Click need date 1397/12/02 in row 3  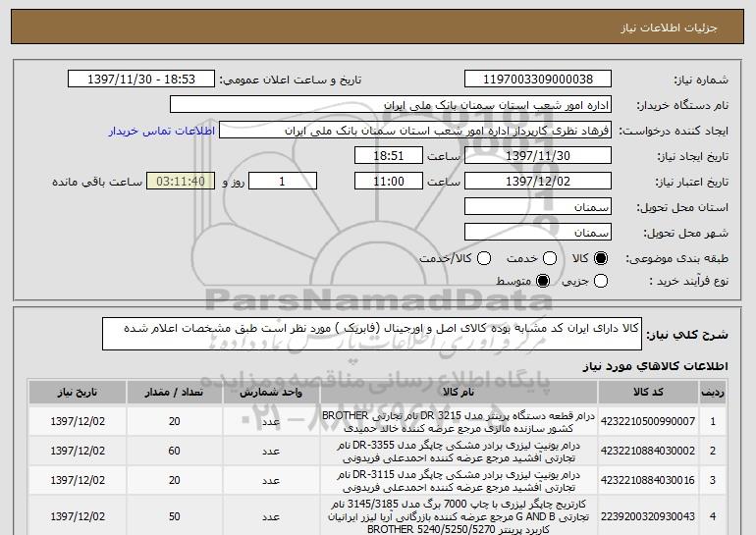point(78,481)
